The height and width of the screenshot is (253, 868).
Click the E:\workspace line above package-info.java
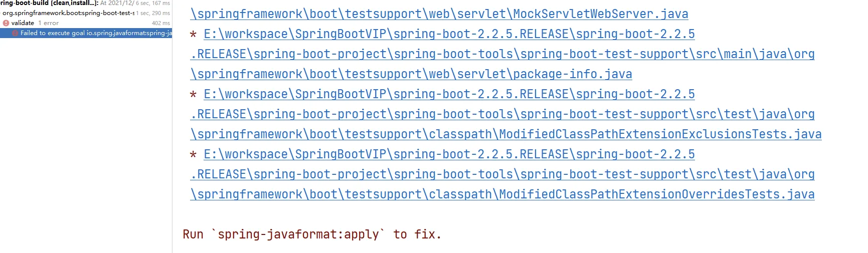tap(449, 34)
